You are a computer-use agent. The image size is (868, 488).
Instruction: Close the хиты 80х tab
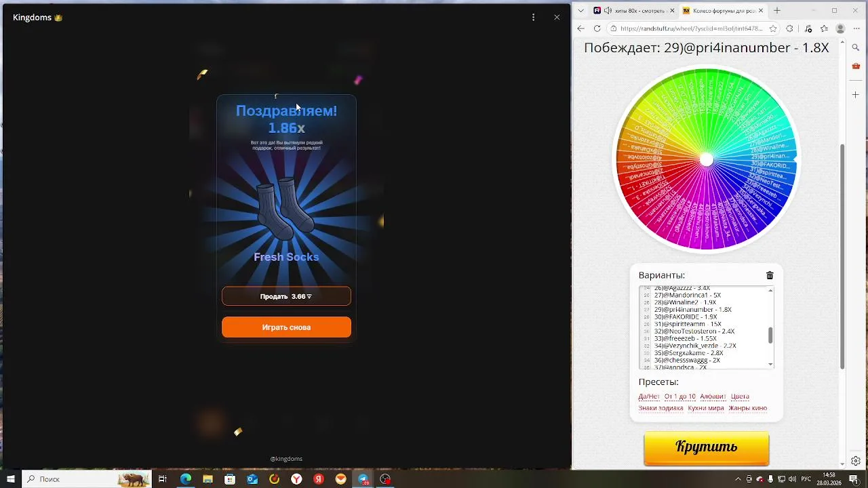[672, 10]
